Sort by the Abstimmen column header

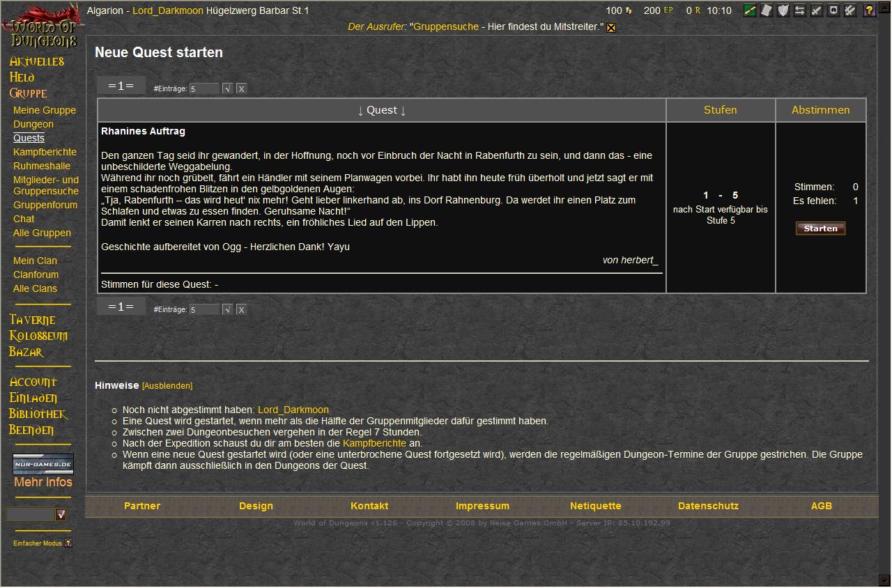click(x=821, y=110)
